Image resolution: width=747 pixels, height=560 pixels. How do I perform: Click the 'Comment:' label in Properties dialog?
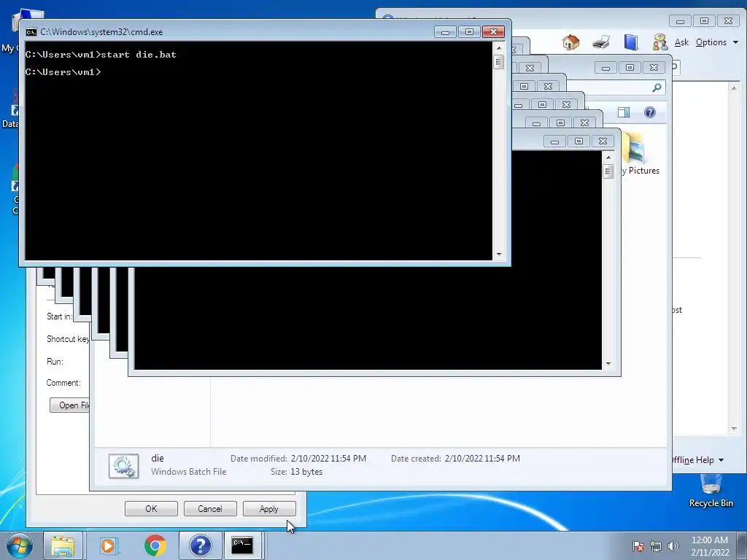[63, 383]
